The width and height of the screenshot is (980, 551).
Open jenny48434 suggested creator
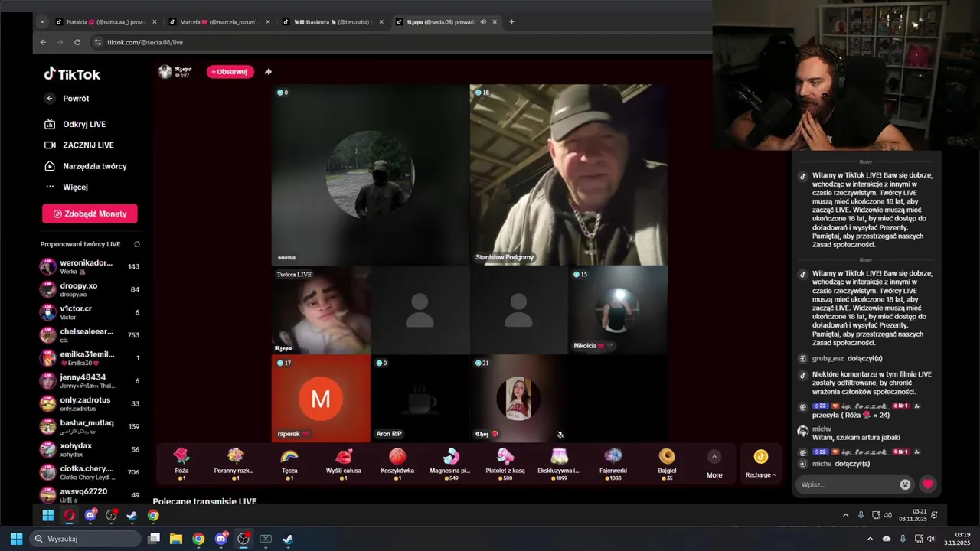90,380
